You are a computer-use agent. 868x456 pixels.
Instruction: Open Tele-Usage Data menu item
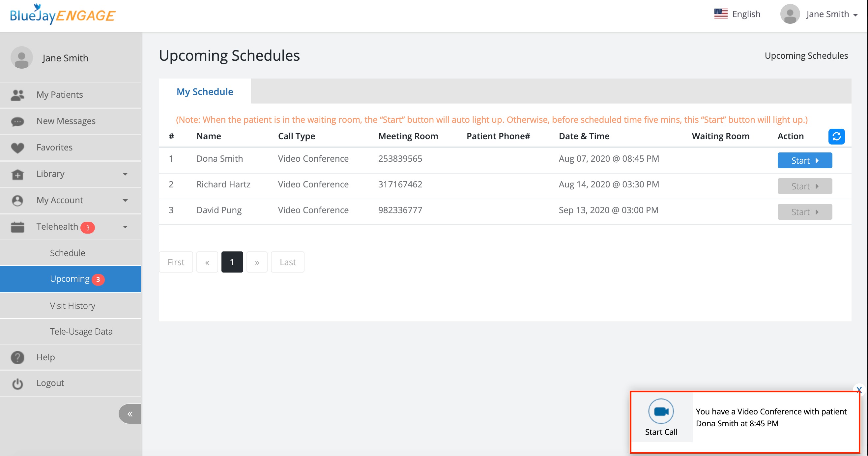(x=81, y=332)
